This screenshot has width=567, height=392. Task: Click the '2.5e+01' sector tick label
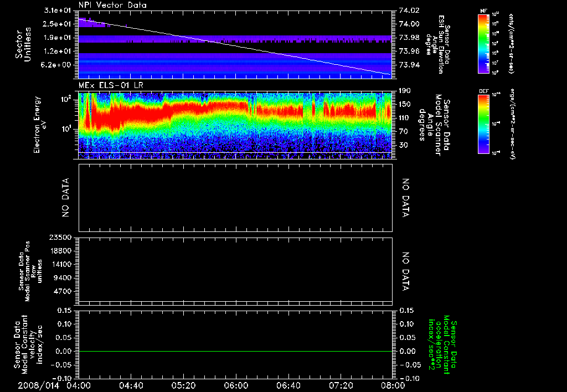click(57, 24)
